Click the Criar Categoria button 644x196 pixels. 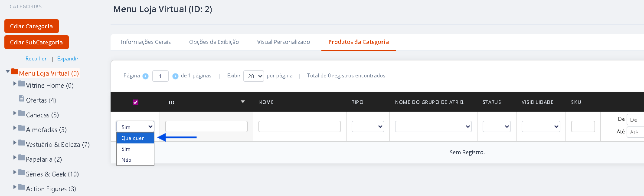[32, 26]
